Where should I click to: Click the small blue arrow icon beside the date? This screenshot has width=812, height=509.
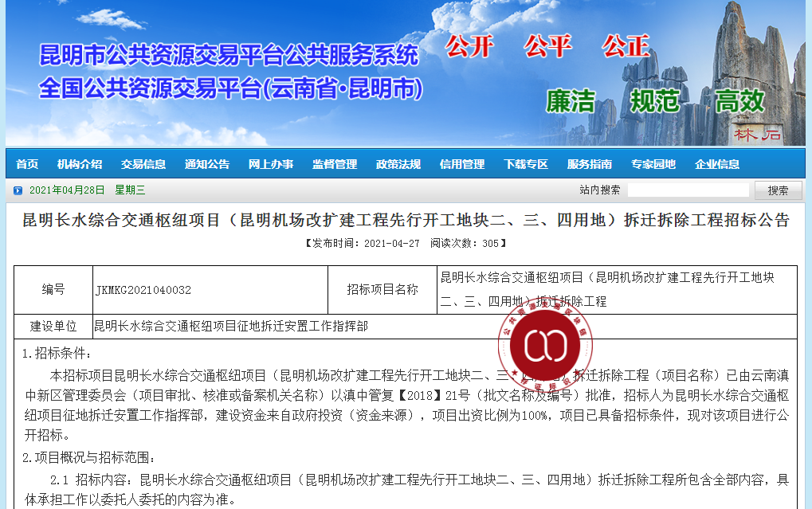click(x=16, y=190)
